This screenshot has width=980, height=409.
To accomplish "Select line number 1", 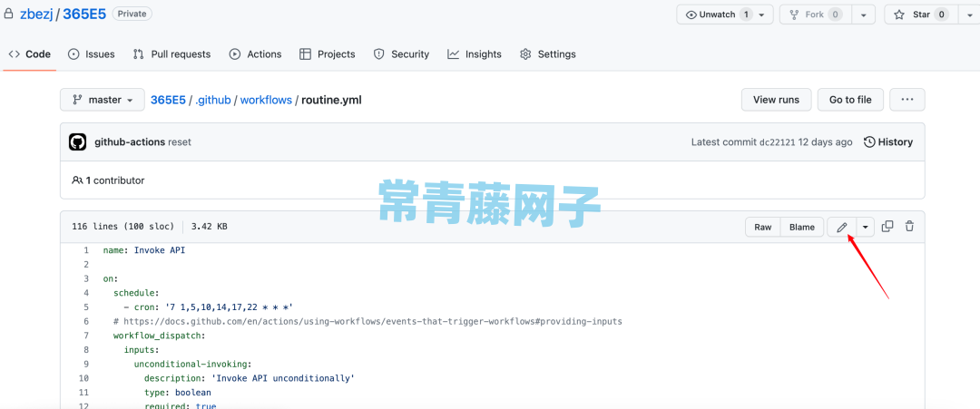I will click(x=85, y=250).
